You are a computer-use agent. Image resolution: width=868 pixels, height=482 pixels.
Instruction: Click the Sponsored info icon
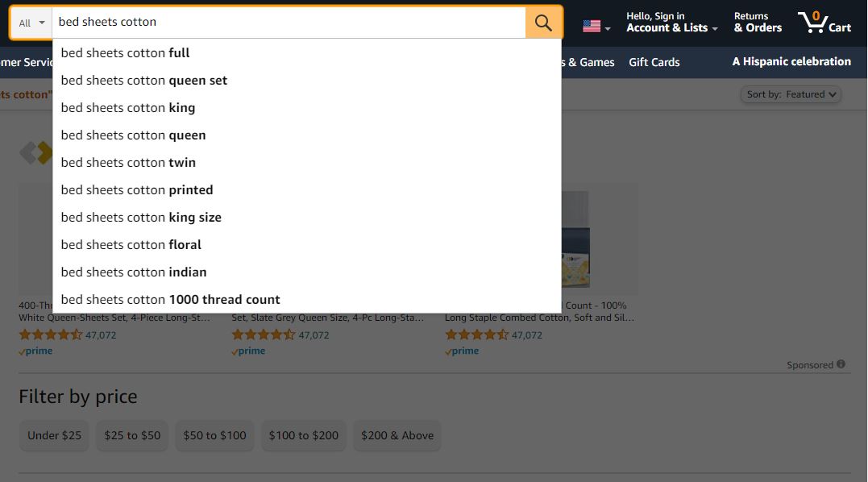point(841,364)
